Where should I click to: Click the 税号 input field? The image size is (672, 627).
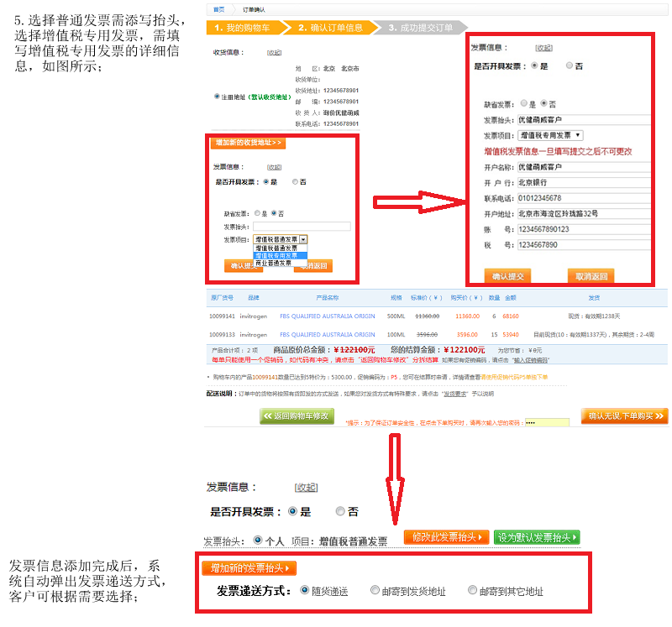[583, 245]
